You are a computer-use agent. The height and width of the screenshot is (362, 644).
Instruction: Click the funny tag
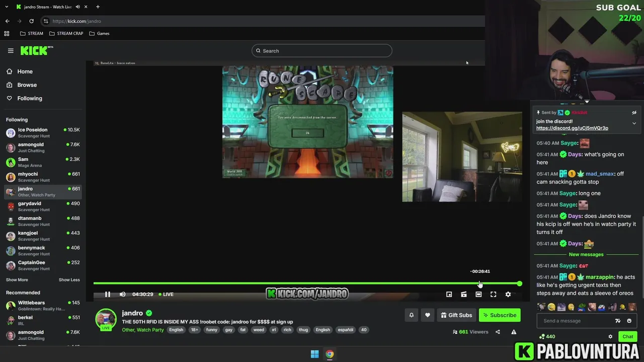coord(211,330)
